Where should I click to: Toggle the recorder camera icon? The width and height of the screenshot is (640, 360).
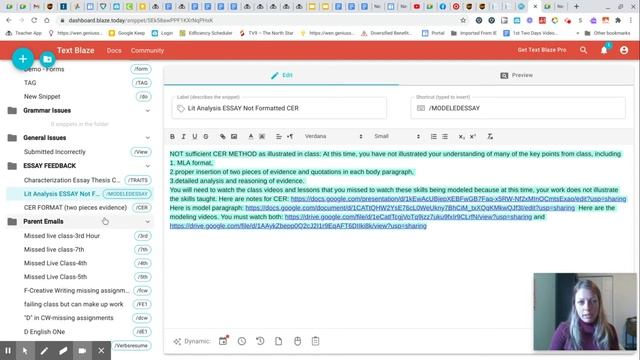click(x=82, y=351)
